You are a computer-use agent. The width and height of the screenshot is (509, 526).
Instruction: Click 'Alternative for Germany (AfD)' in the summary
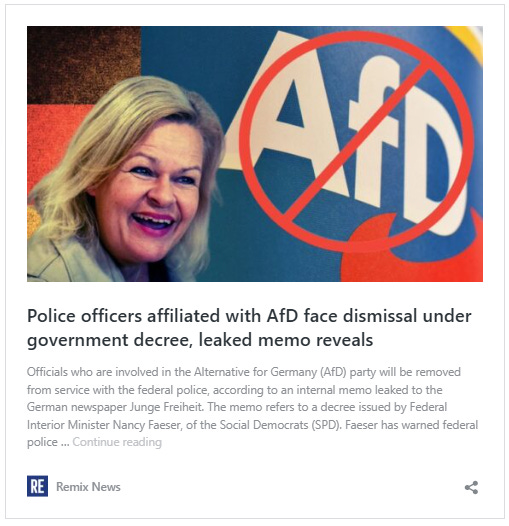point(270,372)
